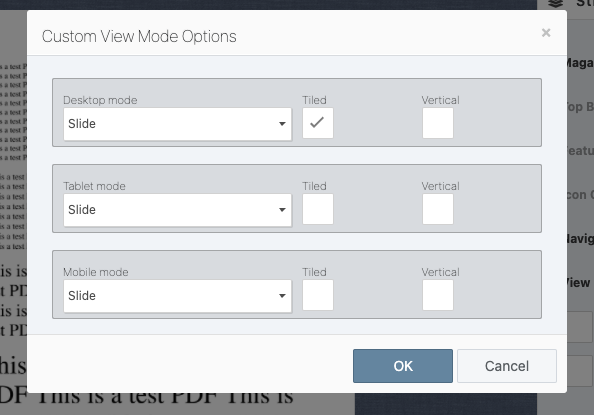Open the Mobile mode Slide dropdown
Viewport: 594px width, 415px height.
pos(177,296)
